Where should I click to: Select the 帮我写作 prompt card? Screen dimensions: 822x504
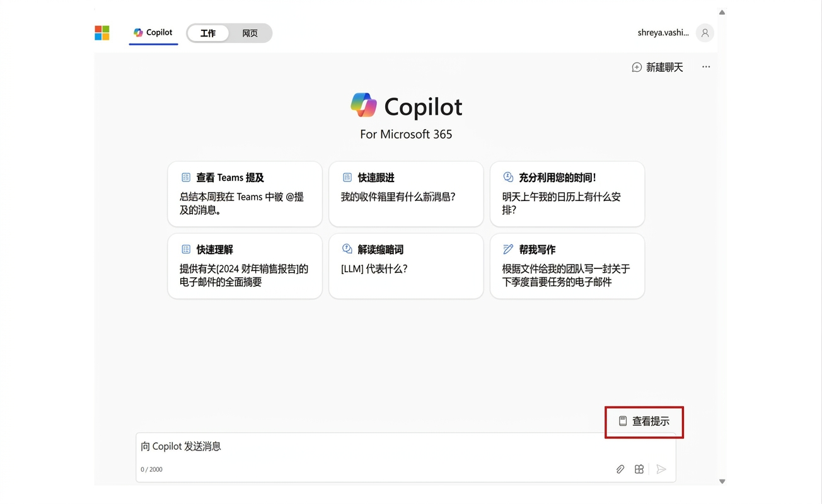pos(567,266)
